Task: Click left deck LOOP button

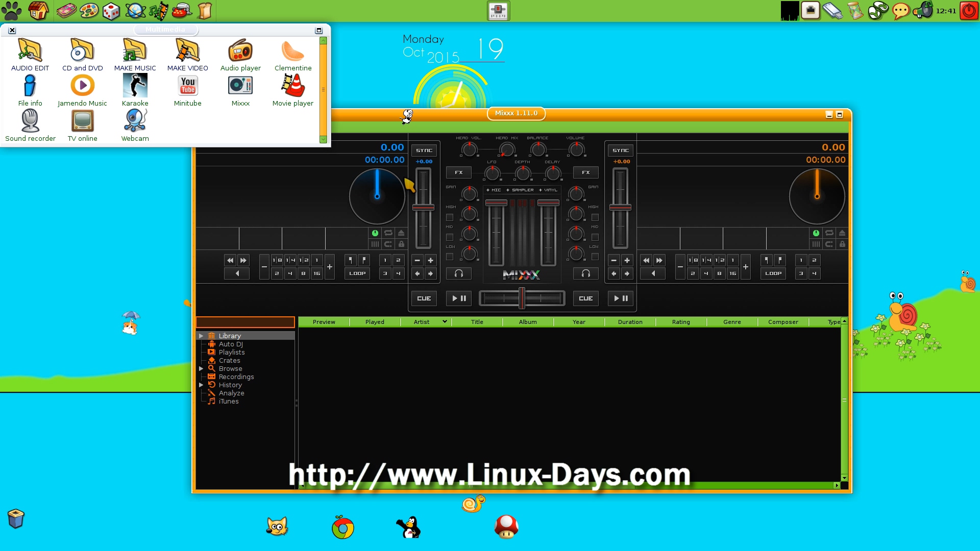Action: coord(357,273)
